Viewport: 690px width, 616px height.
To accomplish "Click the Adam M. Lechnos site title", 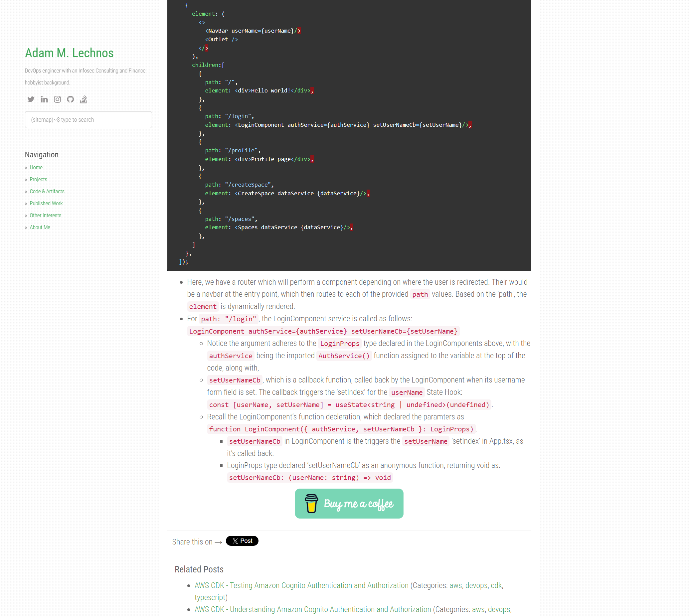I will (69, 53).
